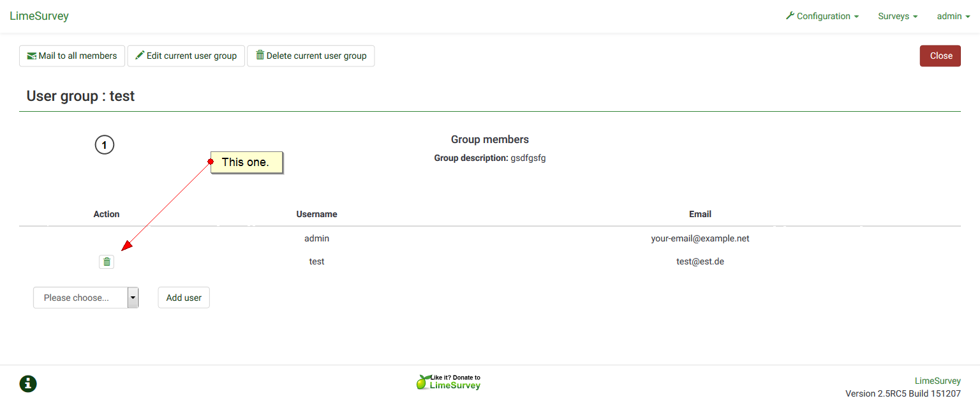Click the wrench icon beside Configuration

[790, 16]
